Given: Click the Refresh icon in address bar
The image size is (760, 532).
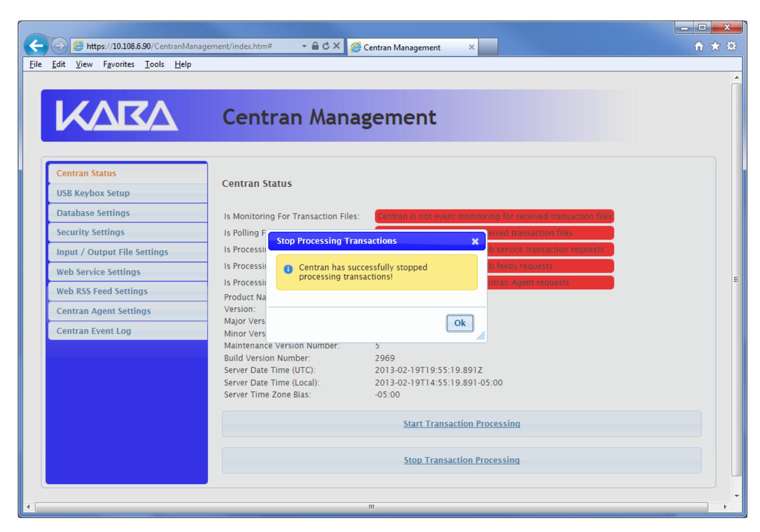Looking at the screenshot, I should point(326,47).
